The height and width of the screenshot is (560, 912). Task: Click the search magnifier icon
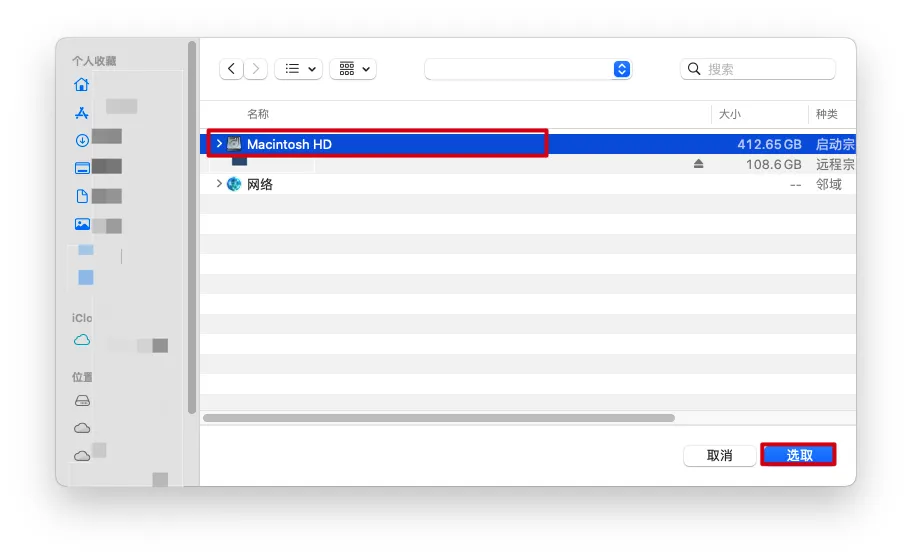click(694, 69)
